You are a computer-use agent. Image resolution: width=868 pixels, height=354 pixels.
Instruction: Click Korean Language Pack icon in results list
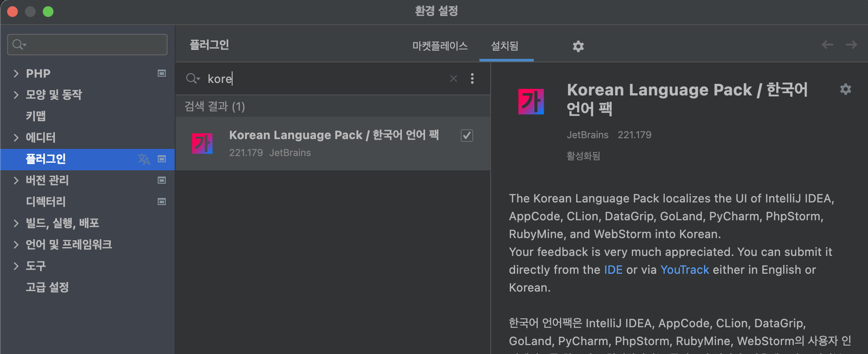[x=202, y=144]
